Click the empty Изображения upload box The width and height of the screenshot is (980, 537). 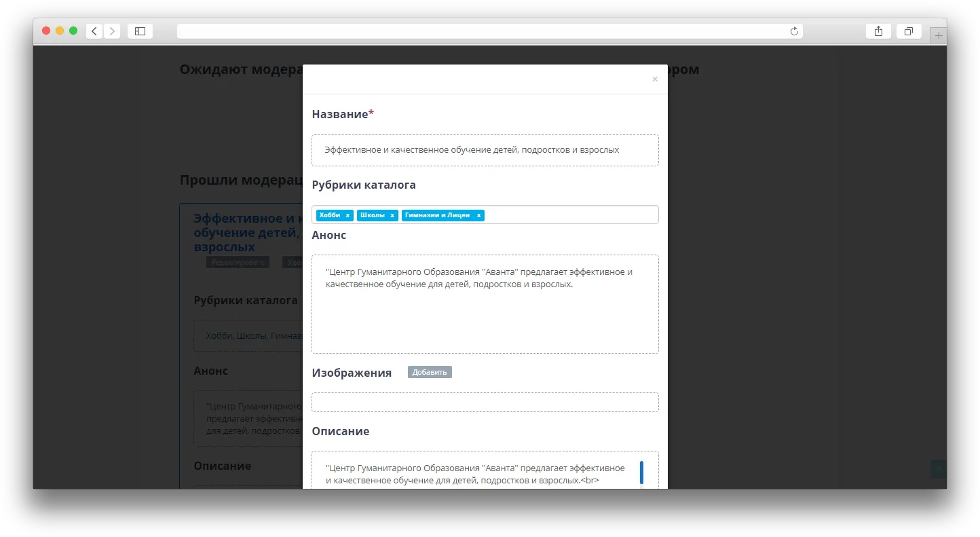(485, 402)
